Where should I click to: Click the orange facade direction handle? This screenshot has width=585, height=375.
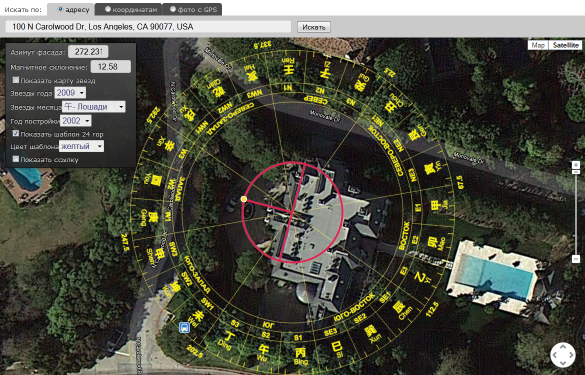(x=244, y=199)
